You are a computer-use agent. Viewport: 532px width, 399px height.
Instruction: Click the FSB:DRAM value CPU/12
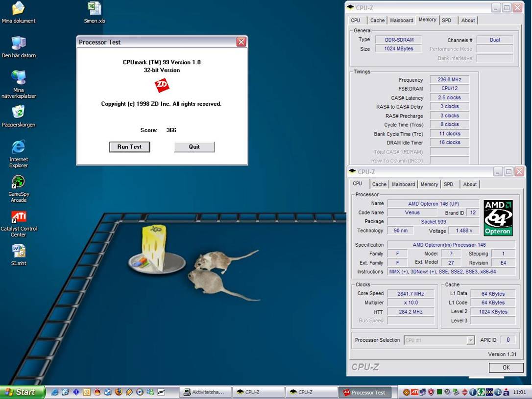coord(449,89)
